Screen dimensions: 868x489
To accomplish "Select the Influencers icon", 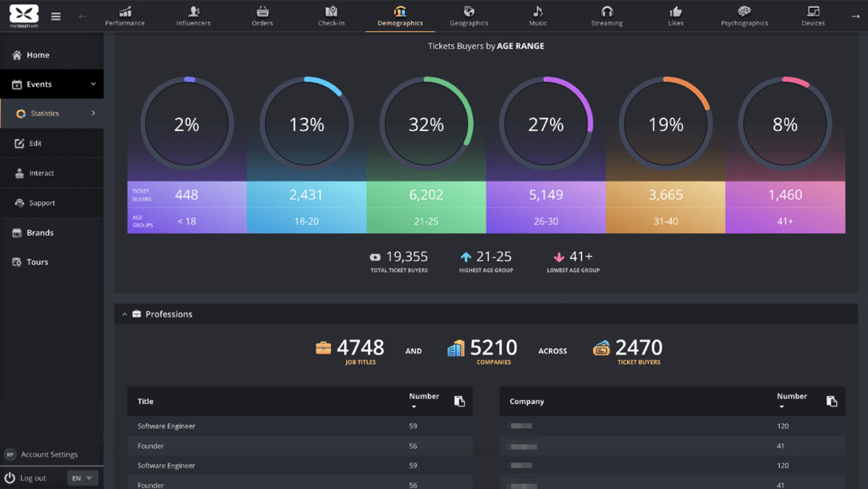I will tap(193, 16).
